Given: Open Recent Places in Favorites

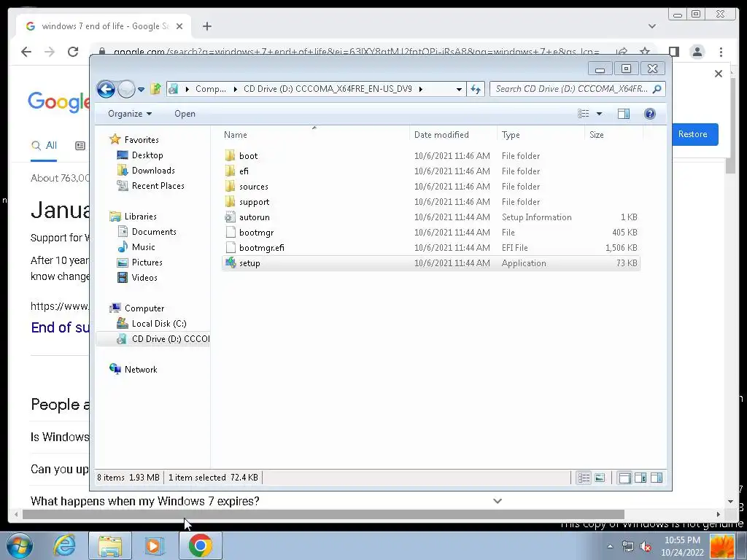Looking at the screenshot, I should click(x=158, y=186).
